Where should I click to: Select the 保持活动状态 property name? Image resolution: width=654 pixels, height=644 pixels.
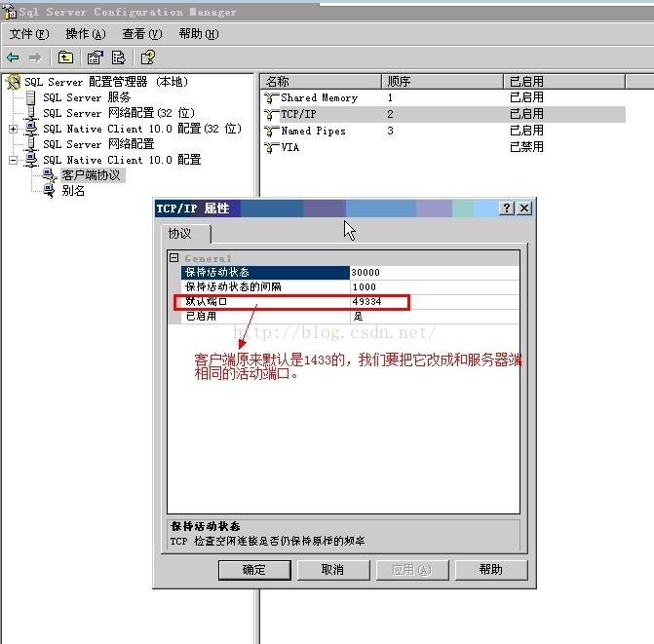click(265, 272)
